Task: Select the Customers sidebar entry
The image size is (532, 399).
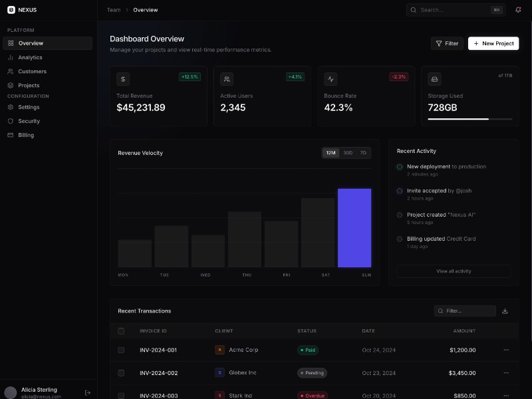Action: [31, 71]
